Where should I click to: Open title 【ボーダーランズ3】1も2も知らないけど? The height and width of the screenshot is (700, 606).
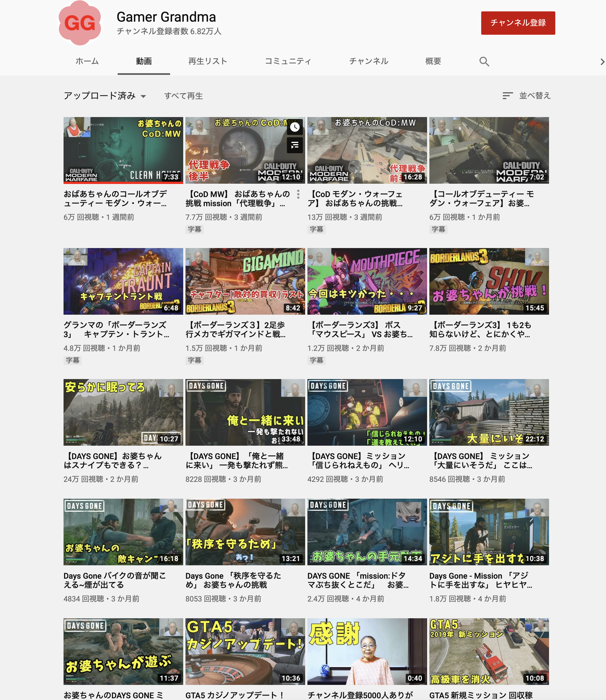click(x=480, y=329)
